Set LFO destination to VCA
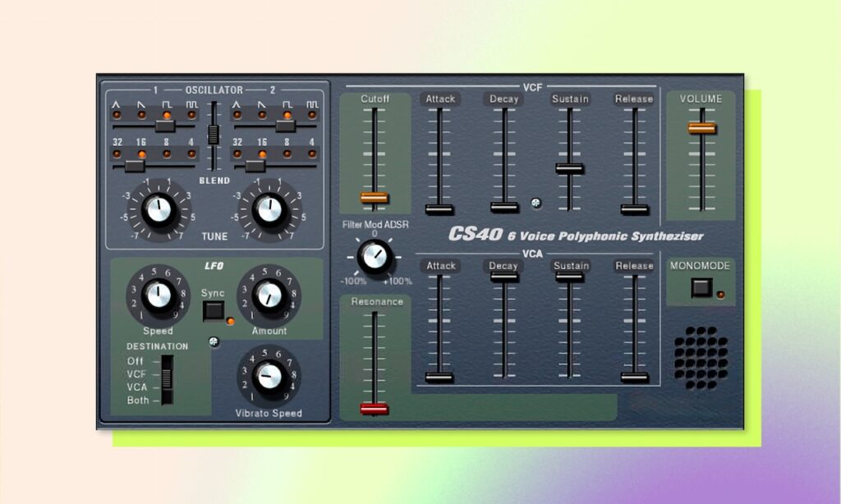 coord(137,387)
